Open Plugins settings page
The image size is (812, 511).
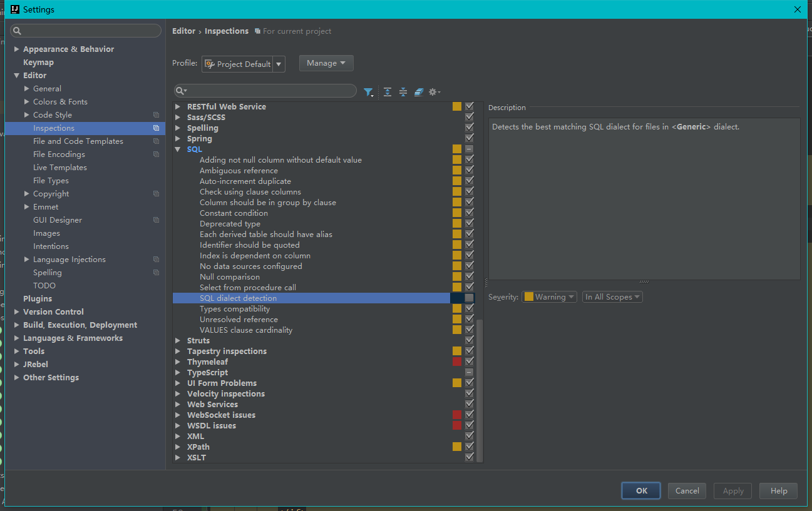tap(38, 299)
